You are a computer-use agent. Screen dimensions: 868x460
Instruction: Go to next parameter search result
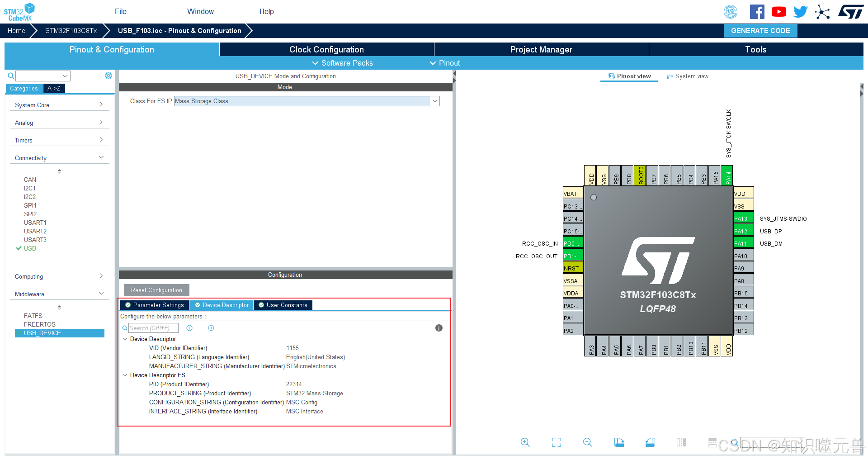(x=211, y=328)
